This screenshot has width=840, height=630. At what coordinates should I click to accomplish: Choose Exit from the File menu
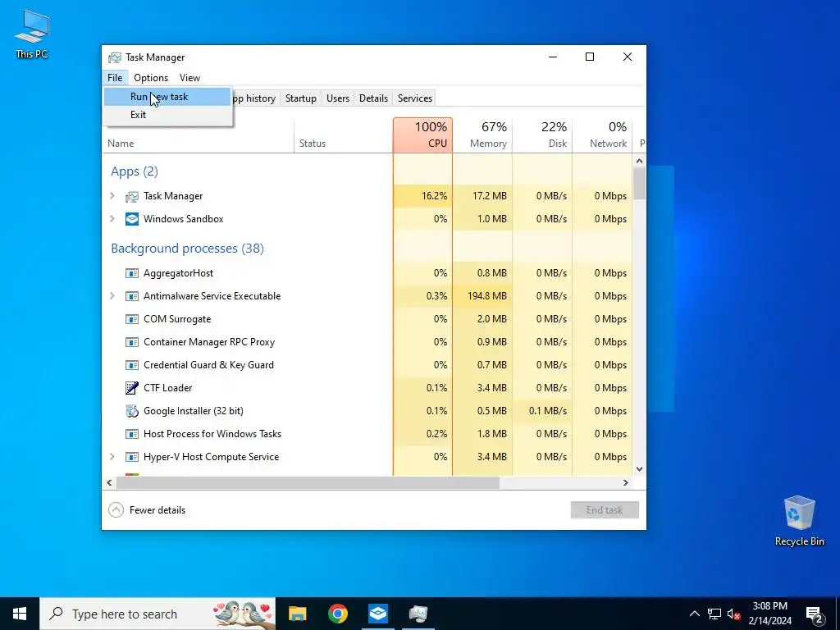tap(167, 115)
